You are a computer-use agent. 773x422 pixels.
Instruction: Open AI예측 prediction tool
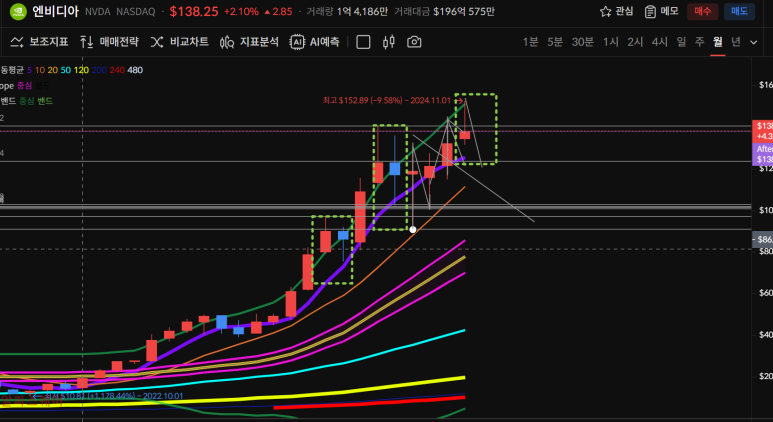[315, 42]
